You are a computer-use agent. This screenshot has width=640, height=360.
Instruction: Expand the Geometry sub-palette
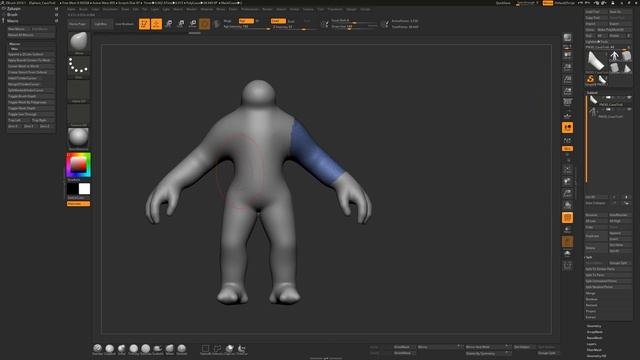594,326
